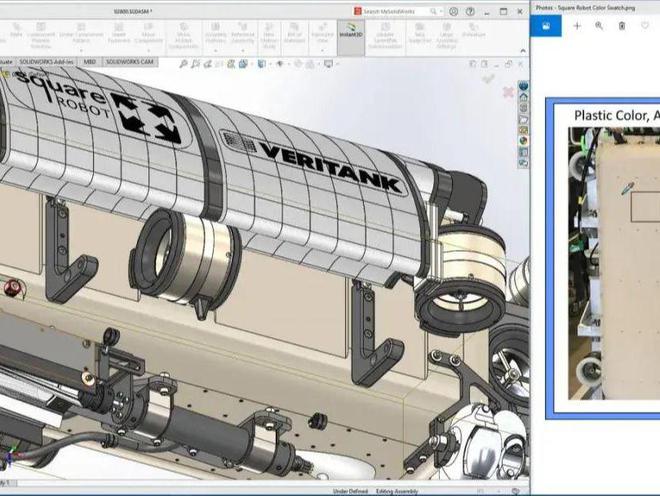The width and height of the screenshot is (660, 496).
Task: Click the Display Style icon
Action: pos(261,64)
